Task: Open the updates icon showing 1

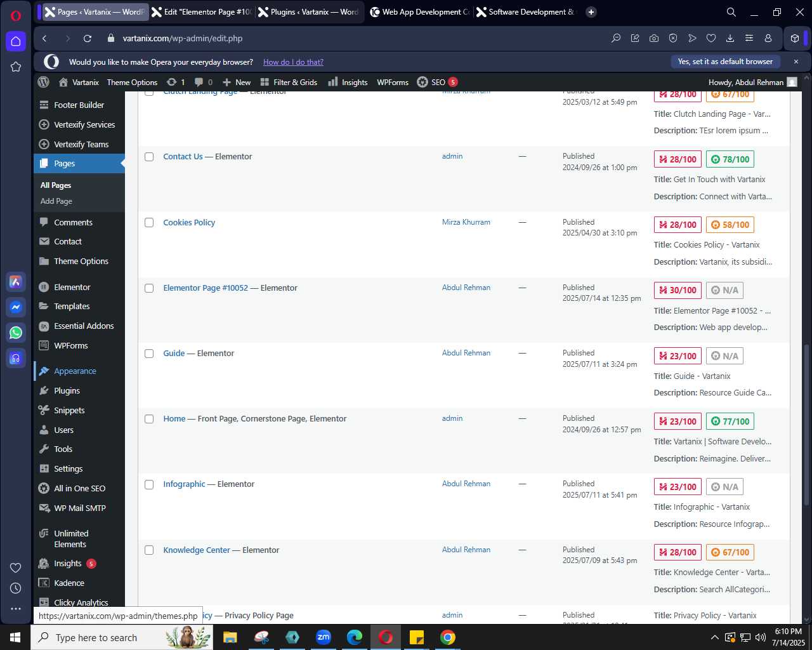Action: (x=176, y=82)
